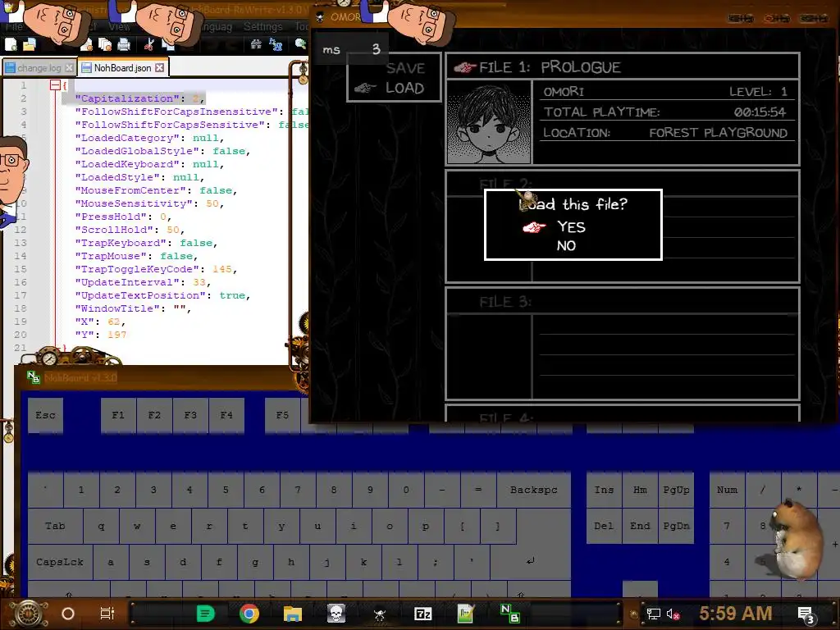Switch to NohBoard via its taskbar icon
Image resolution: width=840 pixels, height=630 pixels.
[509, 614]
